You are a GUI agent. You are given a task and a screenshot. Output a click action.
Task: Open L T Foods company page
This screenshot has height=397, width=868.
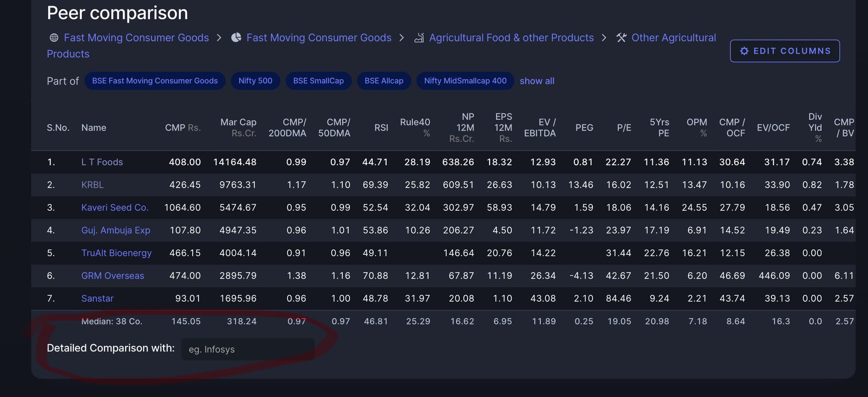click(102, 162)
